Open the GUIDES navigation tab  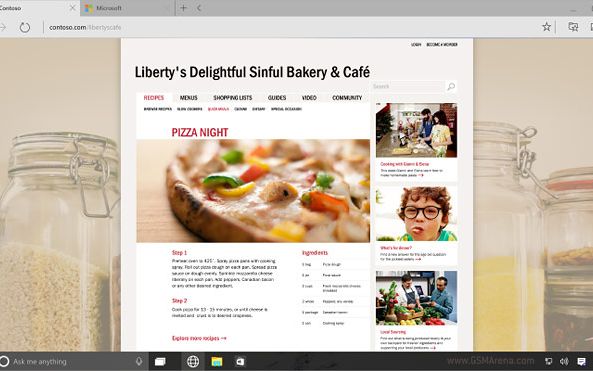pos(277,98)
